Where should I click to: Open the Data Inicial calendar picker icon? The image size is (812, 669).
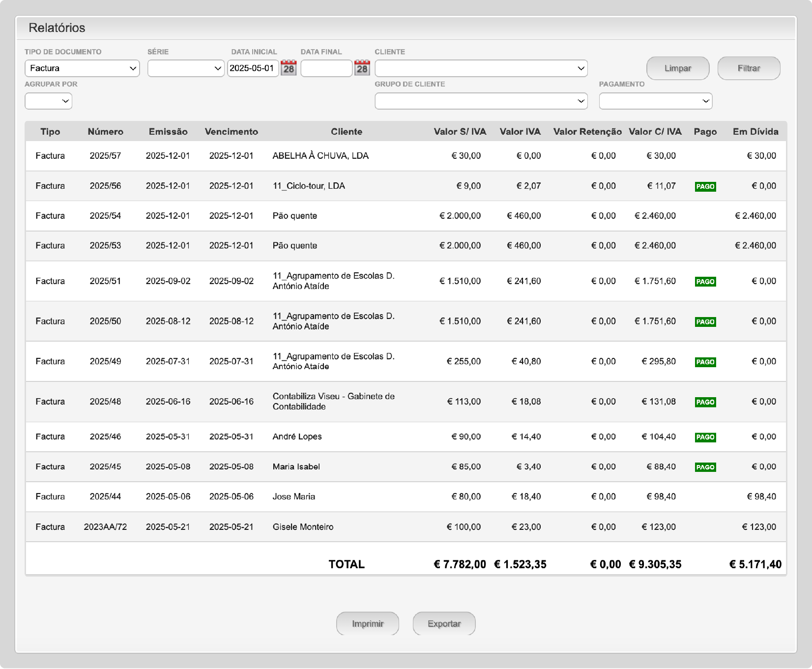point(289,68)
